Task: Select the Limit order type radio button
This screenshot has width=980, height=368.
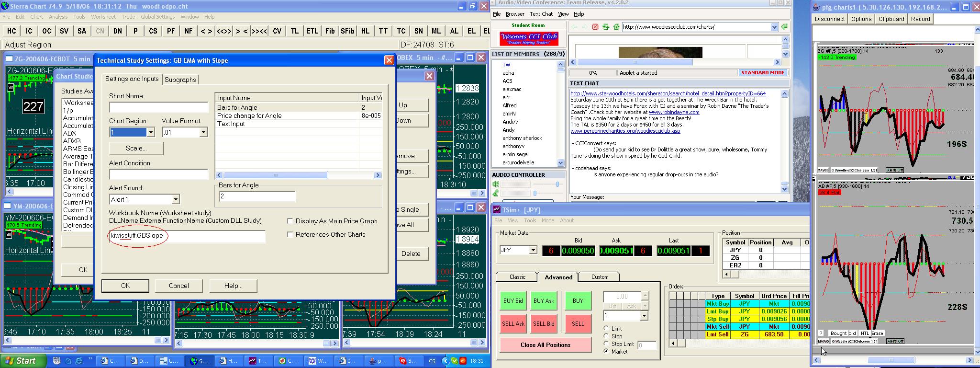Action: point(606,329)
